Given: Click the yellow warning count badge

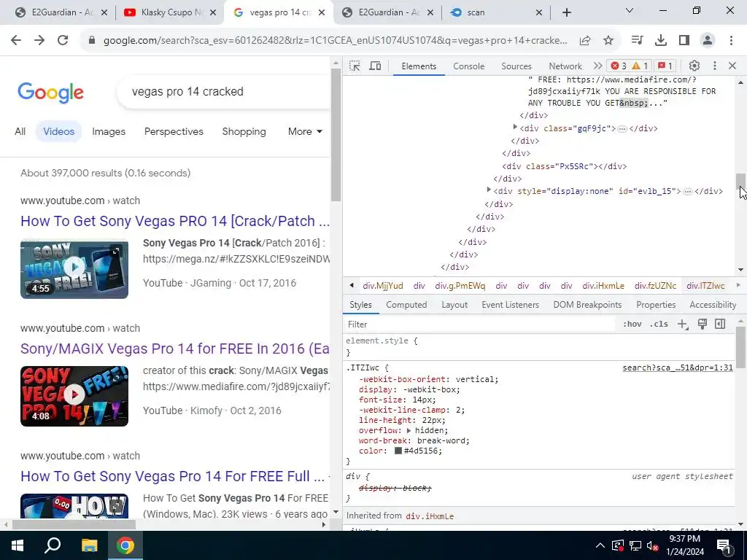Looking at the screenshot, I should coord(640,66).
